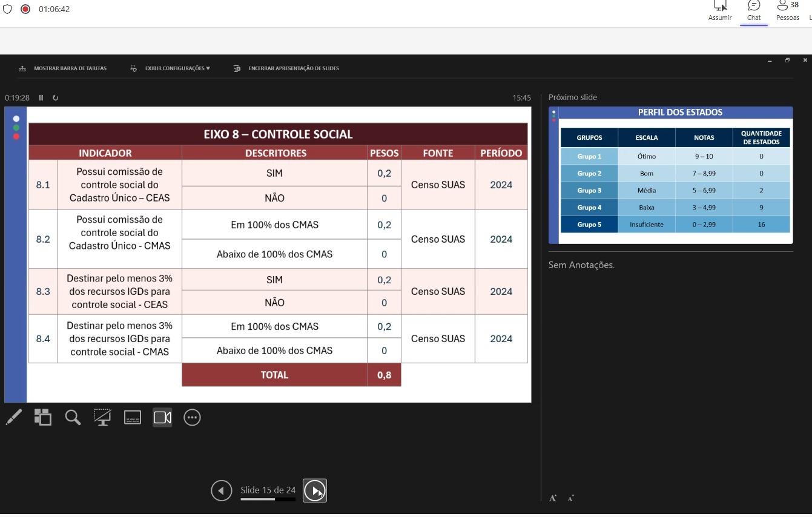Viewport: 812px width, 517px height.
Task: Click the magnifier zoom into slide icon
Action: click(73, 417)
